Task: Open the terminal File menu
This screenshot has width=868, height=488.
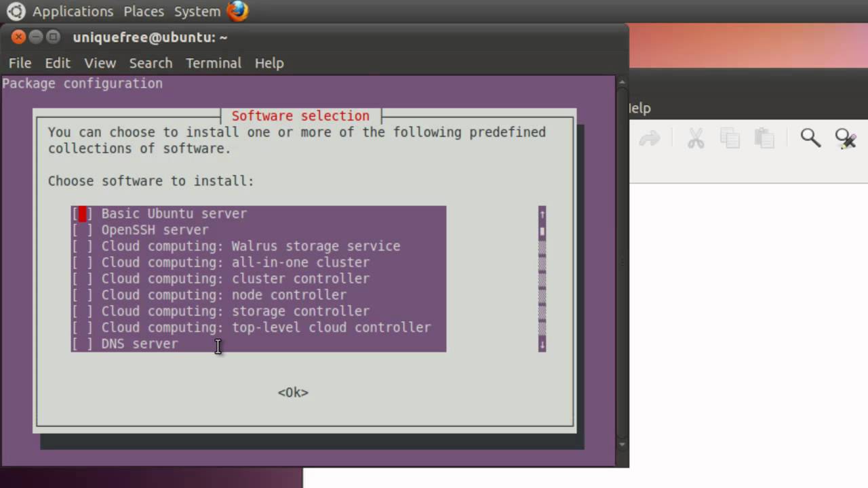Action: (20, 63)
